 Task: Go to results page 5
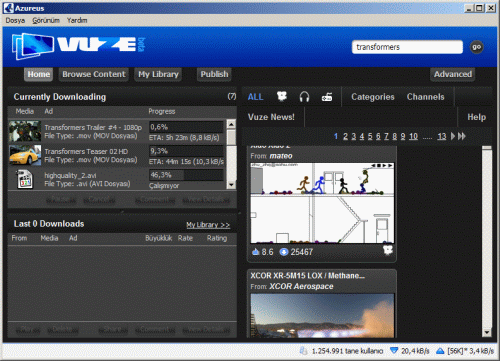pos(370,136)
